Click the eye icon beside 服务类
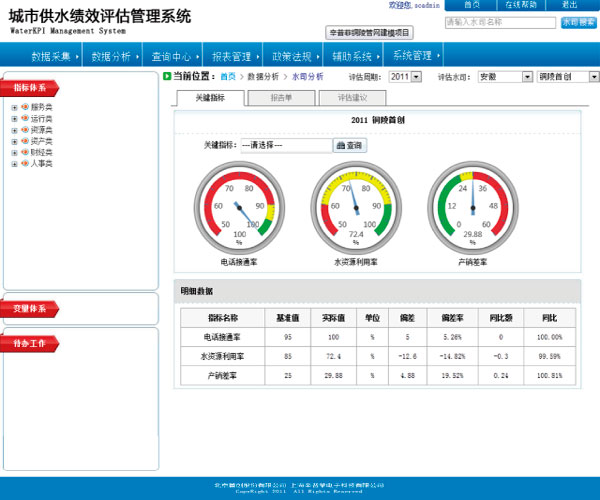The width and height of the screenshot is (600, 500). (x=24, y=107)
